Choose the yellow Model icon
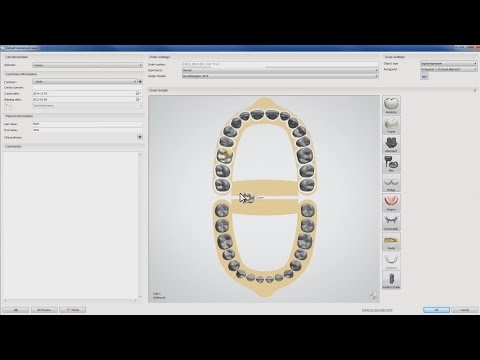 click(391, 241)
